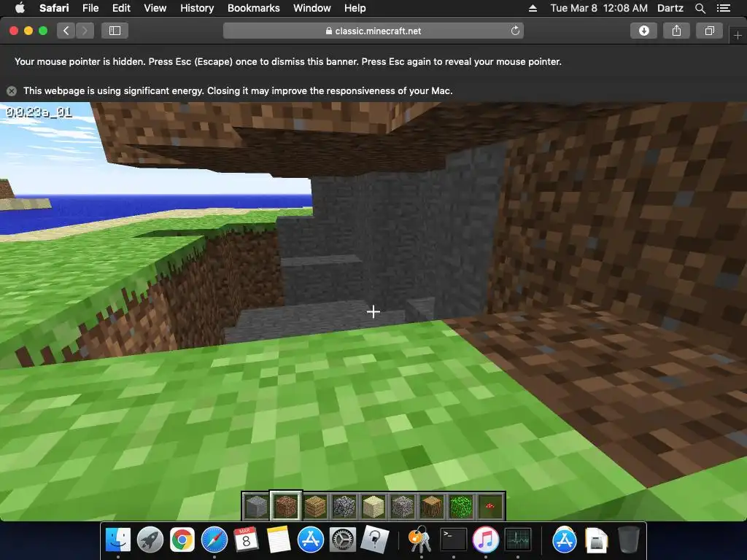The image size is (747, 560).
Task: Open iTunes from the Dock
Action: 485,540
